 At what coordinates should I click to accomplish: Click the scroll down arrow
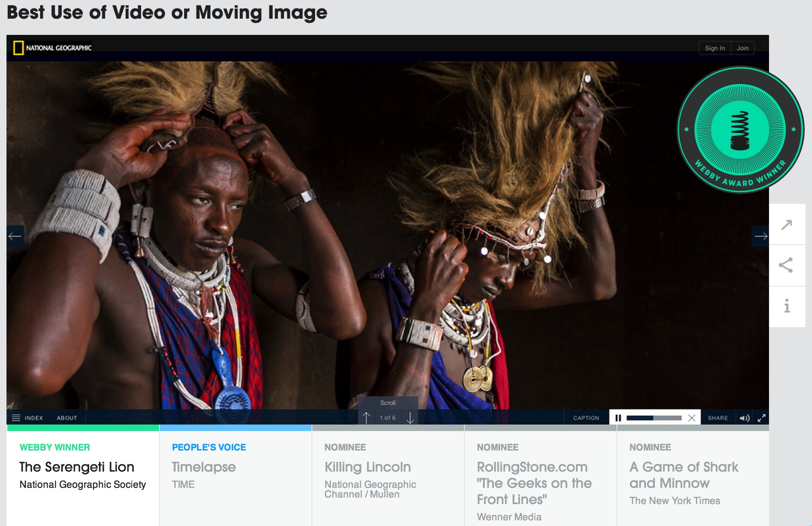click(x=410, y=418)
